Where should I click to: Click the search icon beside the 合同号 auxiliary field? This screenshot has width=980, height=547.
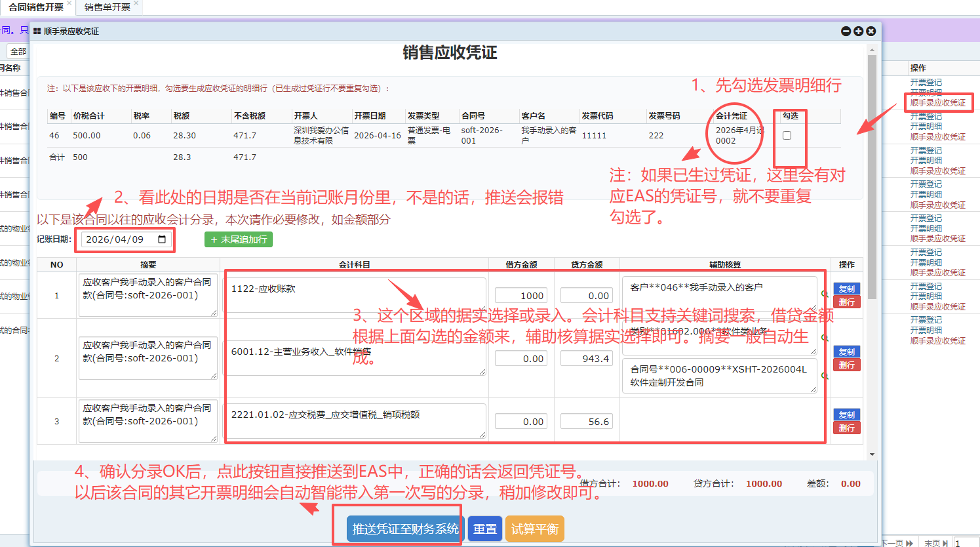pos(824,376)
